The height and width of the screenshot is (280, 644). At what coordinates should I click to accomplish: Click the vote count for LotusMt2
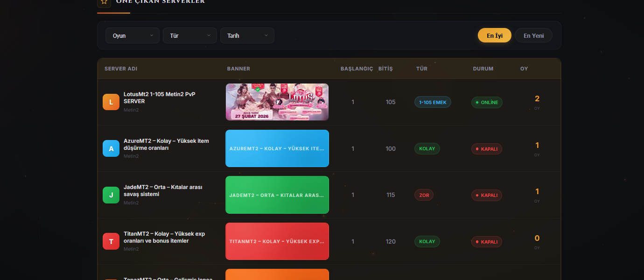point(537,99)
